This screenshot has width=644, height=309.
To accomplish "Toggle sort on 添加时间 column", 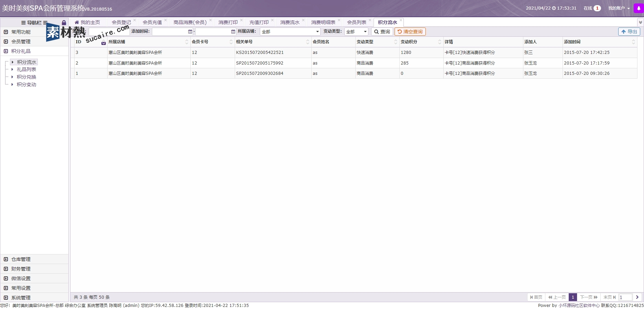I will coord(633,42).
